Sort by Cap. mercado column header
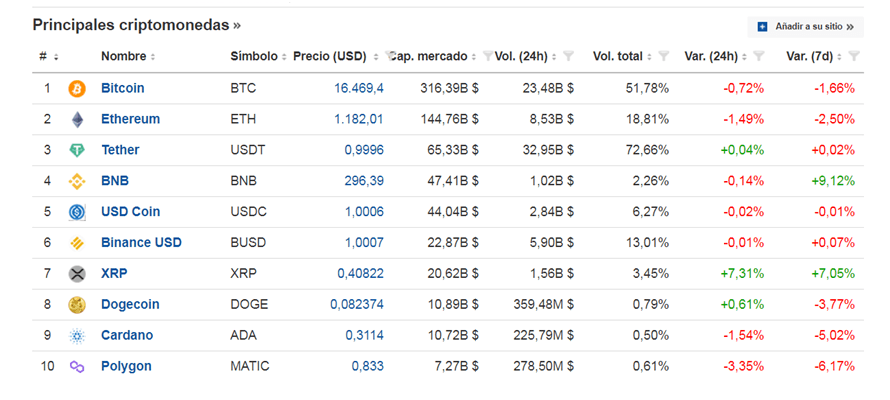 click(434, 56)
